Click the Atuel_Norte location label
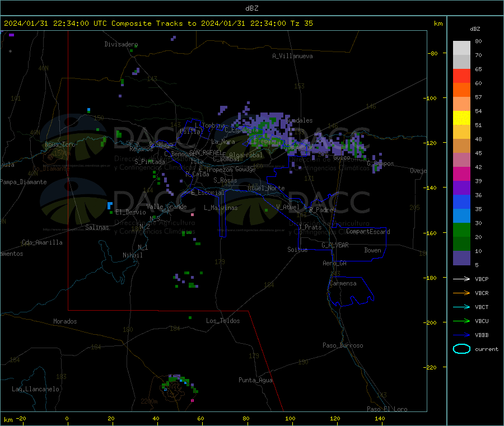 [x=266, y=188]
